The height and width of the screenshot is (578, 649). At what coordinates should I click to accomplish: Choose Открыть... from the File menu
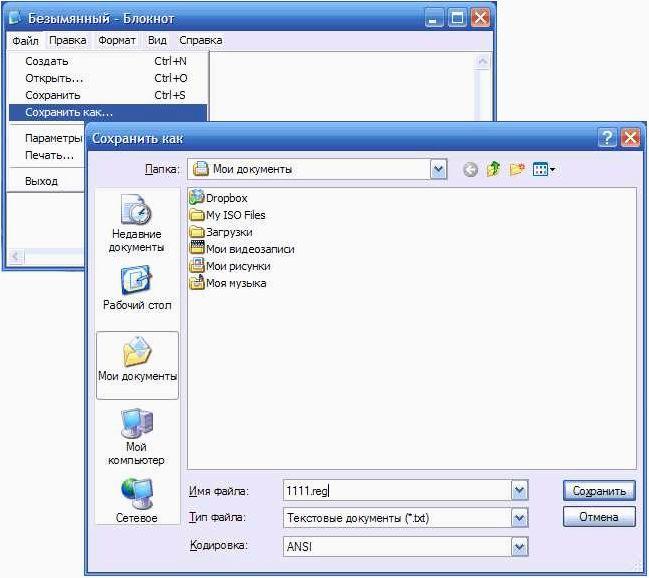[x=108, y=78]
